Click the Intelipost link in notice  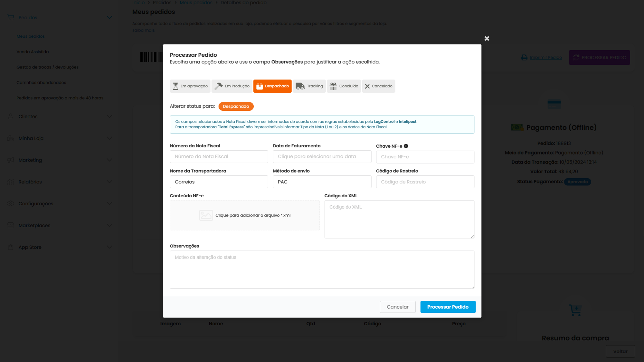(x=408, y=122)
